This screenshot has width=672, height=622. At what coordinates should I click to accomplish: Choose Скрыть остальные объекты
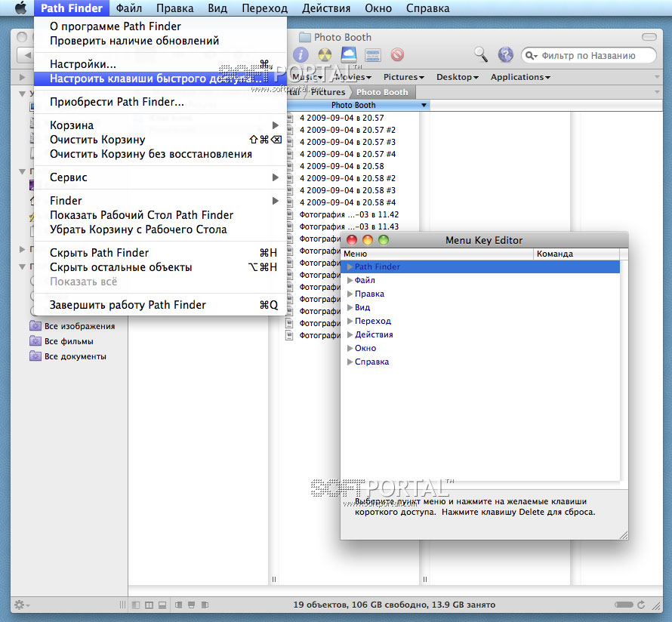(160, 267)
